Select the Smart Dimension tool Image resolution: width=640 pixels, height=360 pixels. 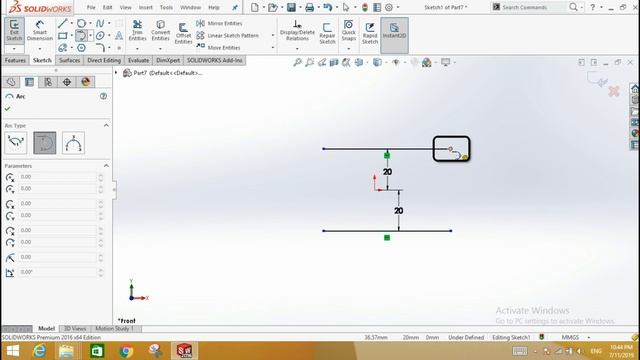40,30
